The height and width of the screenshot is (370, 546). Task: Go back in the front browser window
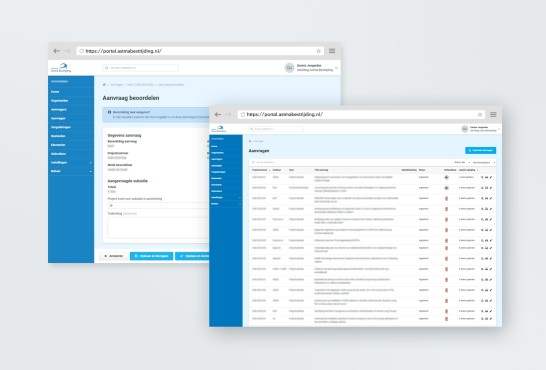(218, 115)
